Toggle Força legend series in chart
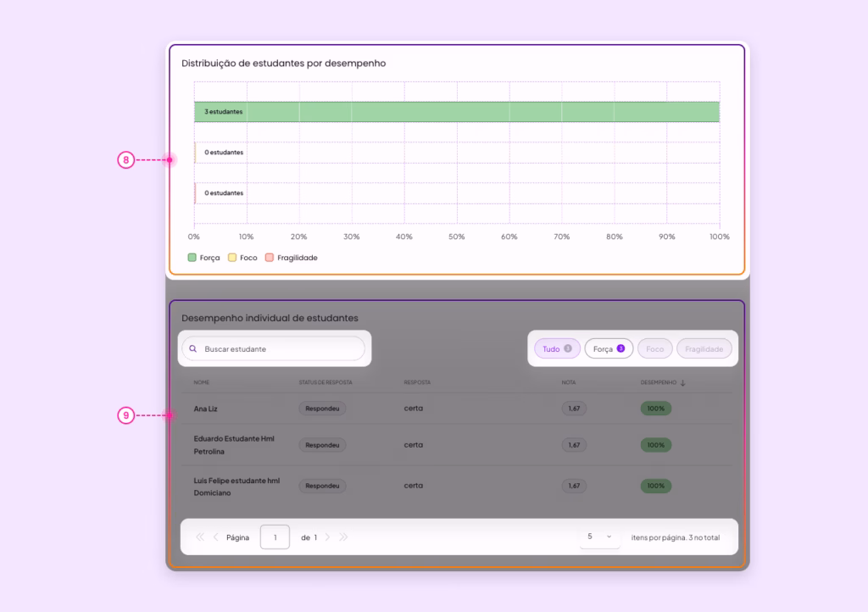Screen dimensions: 868x612 [x=203, y=258]
